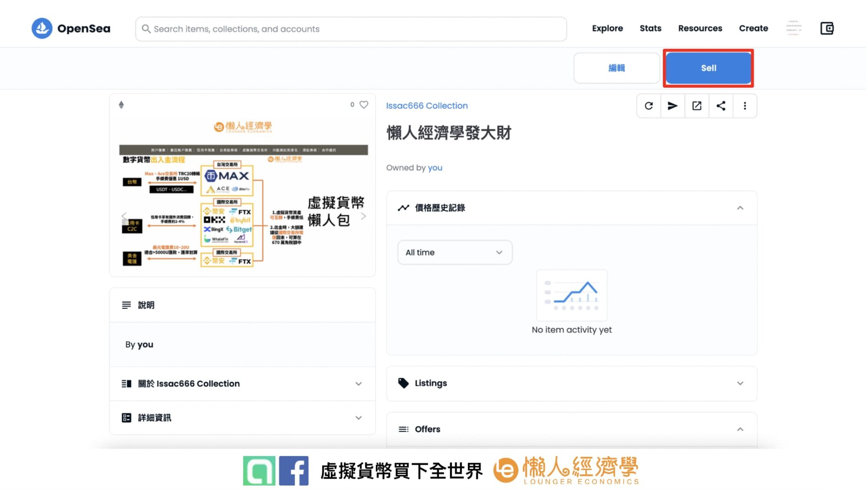Open the Facebook icon in the banner
The height and width of the screenshot is (490, 868).
point(294,470)
